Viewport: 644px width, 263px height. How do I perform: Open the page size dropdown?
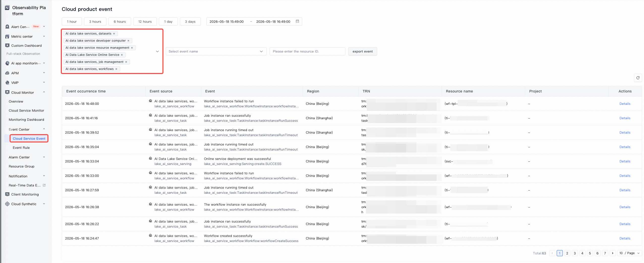629,253
